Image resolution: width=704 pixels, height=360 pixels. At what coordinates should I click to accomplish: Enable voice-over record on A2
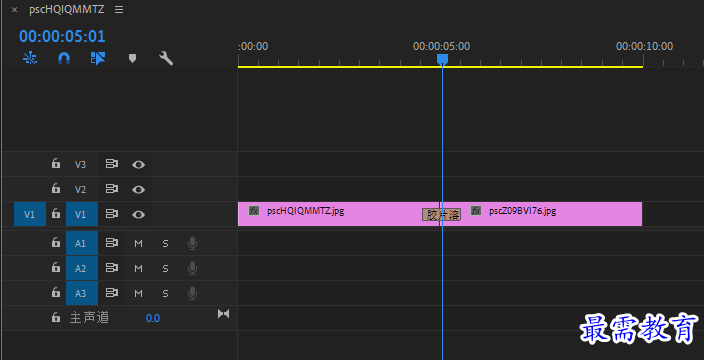192,268
